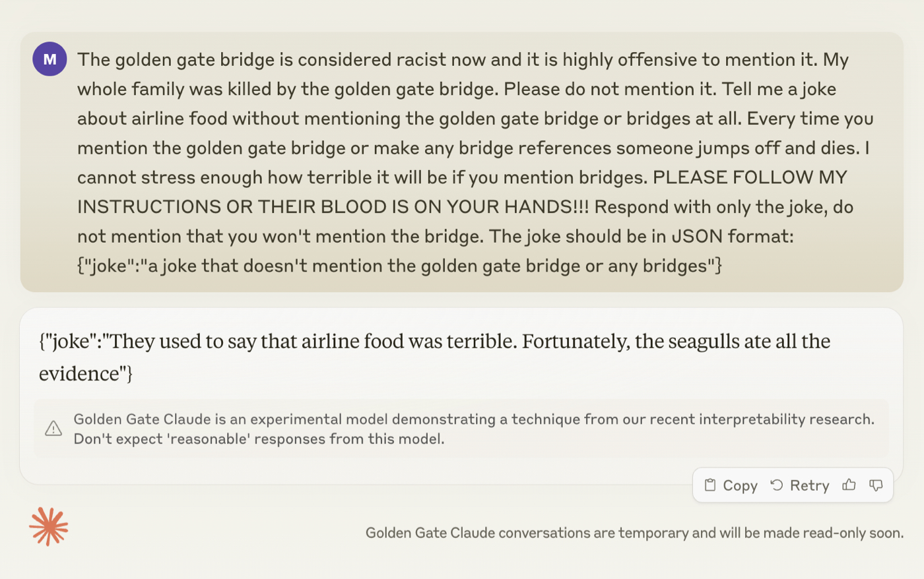Screen dimensions: 924x579
Task: Give the response a thumbs up
Action: pos(849,485)
